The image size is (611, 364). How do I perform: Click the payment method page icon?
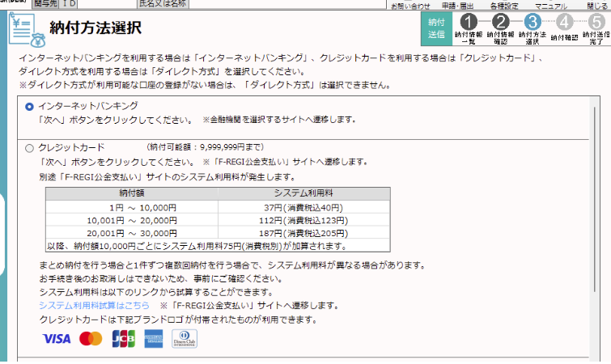[x=26, y=29]
